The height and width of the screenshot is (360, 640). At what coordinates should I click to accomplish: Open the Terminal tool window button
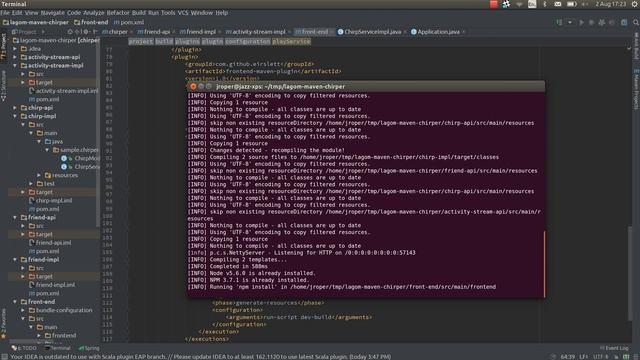point(58,348)
